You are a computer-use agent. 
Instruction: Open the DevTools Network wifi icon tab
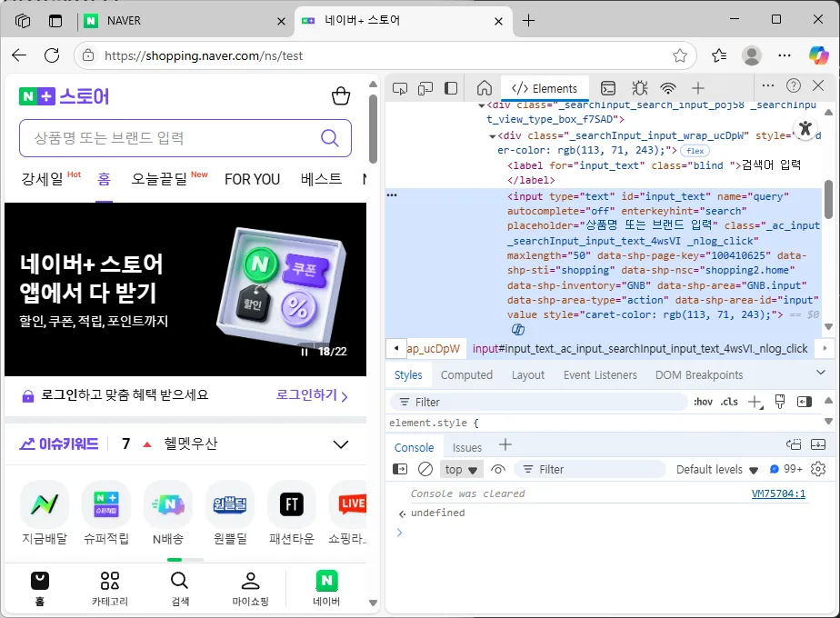point(668,88)
